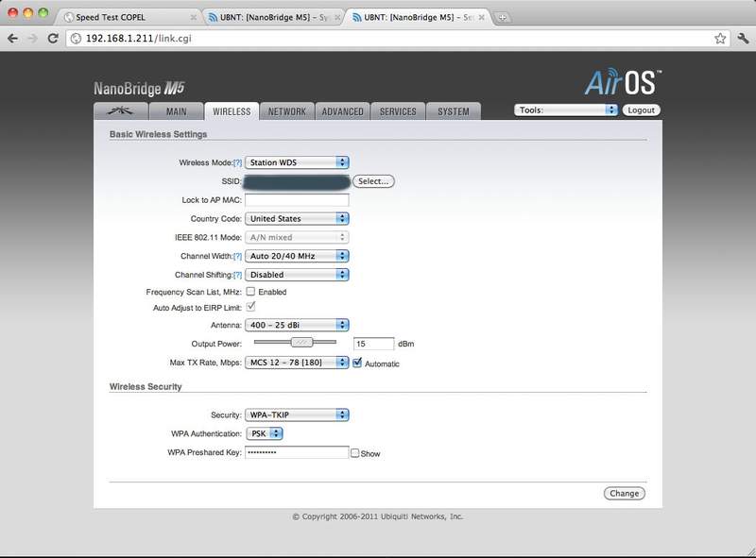Bookmark page with the star icon

tap(720, 39)
